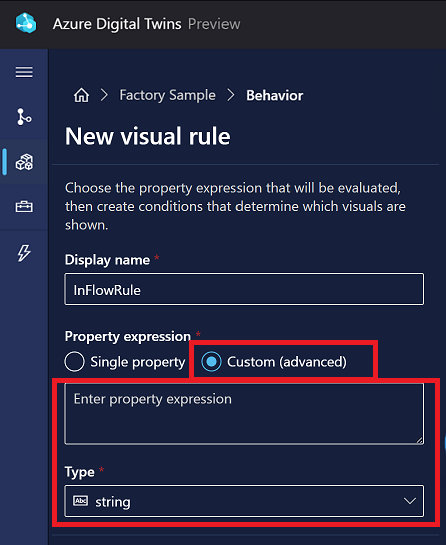Click the Preview label in header
The width and height of the screenshot is (446, 545).
point(214,24)
